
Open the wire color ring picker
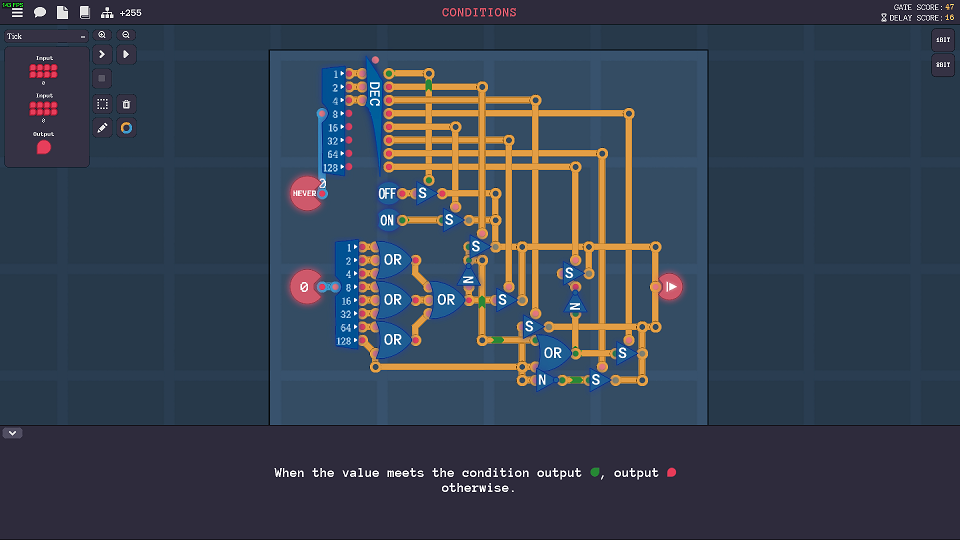[x=126, y=128]
